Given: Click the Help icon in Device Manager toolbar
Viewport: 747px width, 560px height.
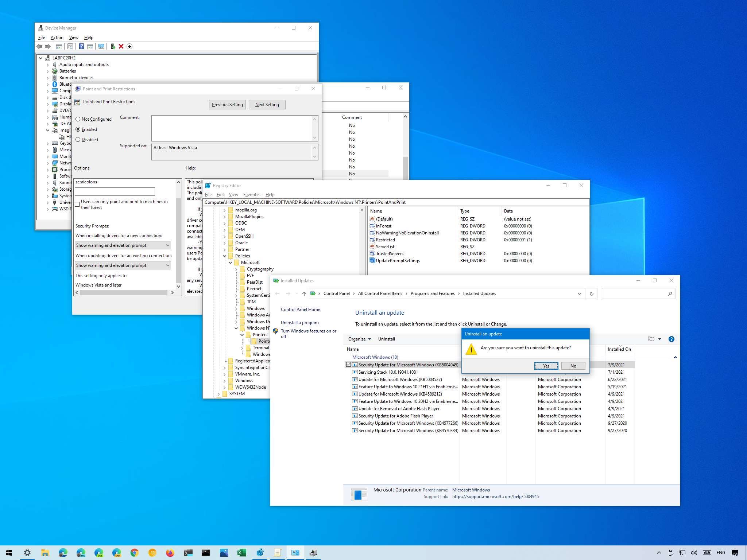Looking at the screenshot, I should coord(81,46).
